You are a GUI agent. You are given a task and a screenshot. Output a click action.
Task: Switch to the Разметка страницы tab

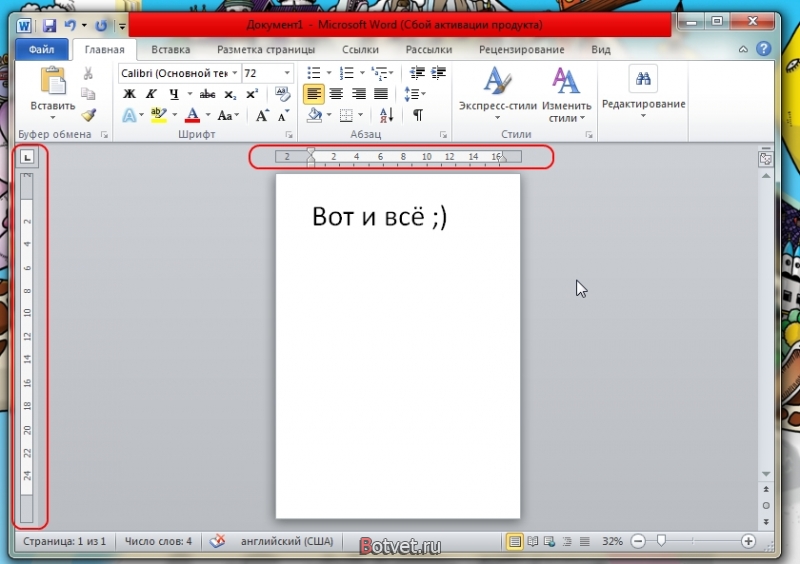[266, 50]
